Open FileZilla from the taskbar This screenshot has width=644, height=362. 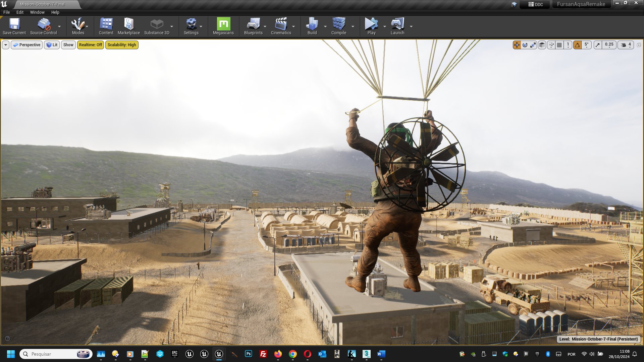[x=263, y=354]
